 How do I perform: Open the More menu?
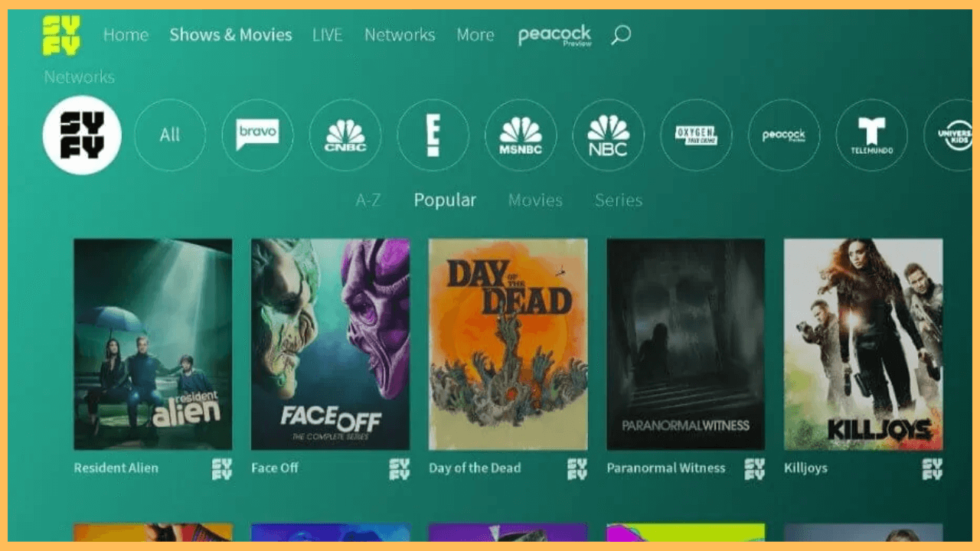[x=475, y=34]
